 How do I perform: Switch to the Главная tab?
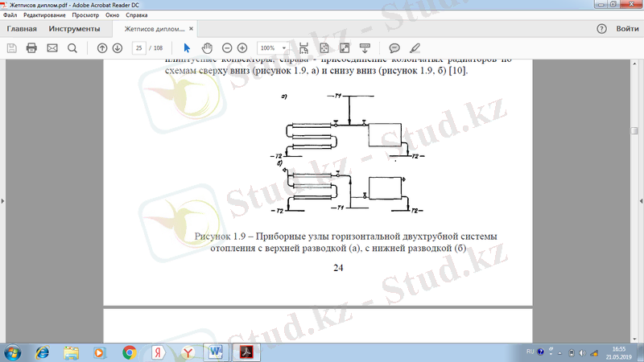click(x=22, y=29)
